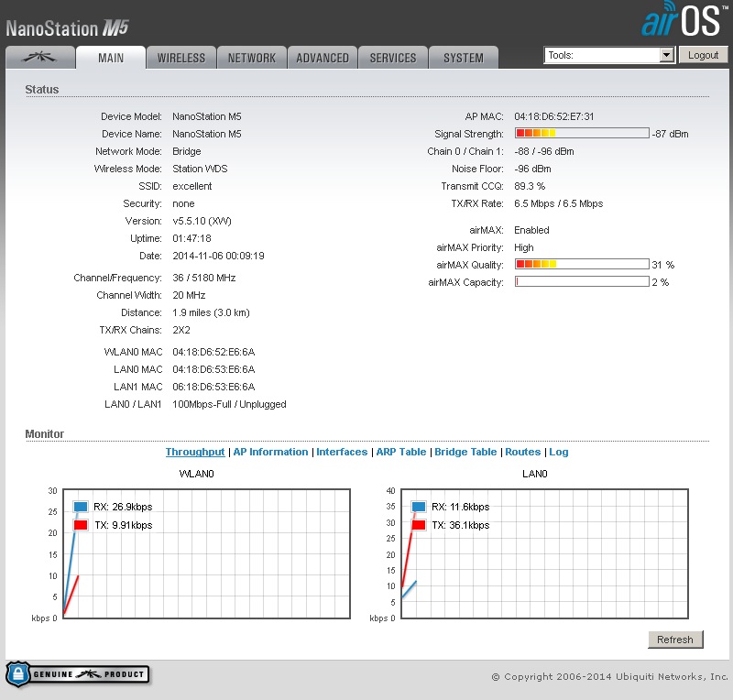Click the WLAN0 RX blue legend swatch

pyautogui.click(x=81, y=507)
